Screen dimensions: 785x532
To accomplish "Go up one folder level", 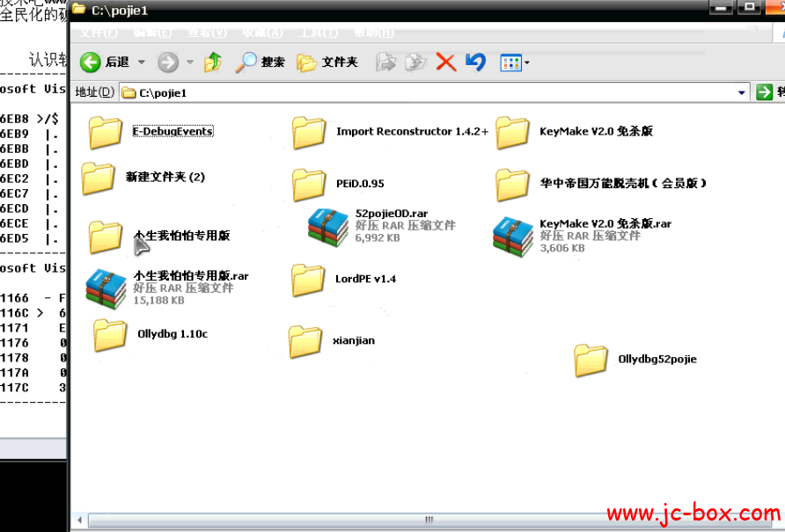I will click(213, 62).
